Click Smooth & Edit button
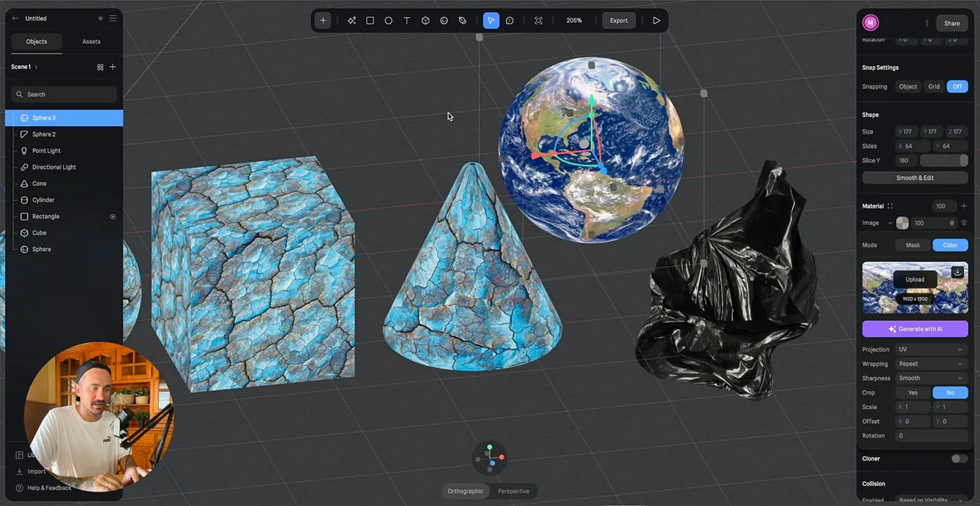Screen dimensions: 980x506 click(x=915, y=178)
